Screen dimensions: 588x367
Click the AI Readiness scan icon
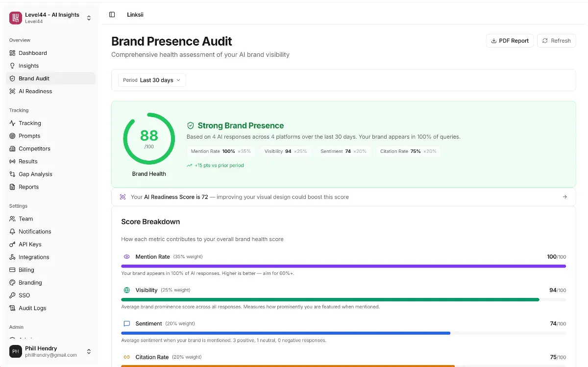13,91
